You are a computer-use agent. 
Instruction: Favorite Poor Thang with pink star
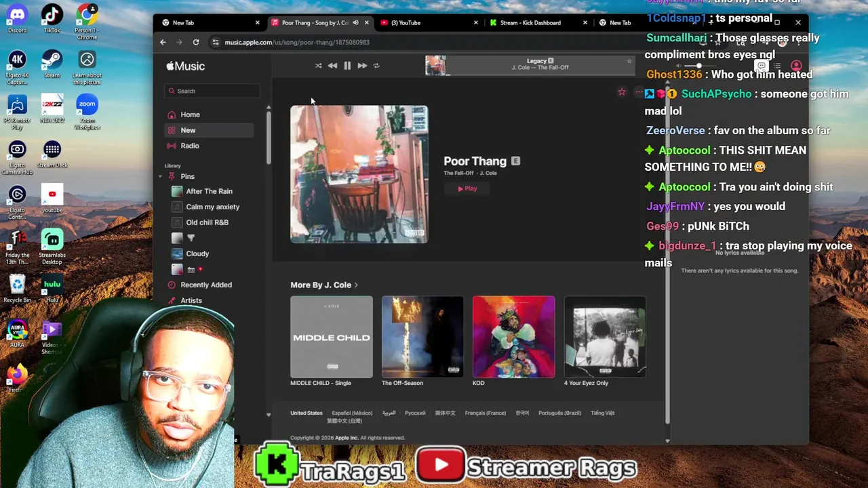(622, 91)
